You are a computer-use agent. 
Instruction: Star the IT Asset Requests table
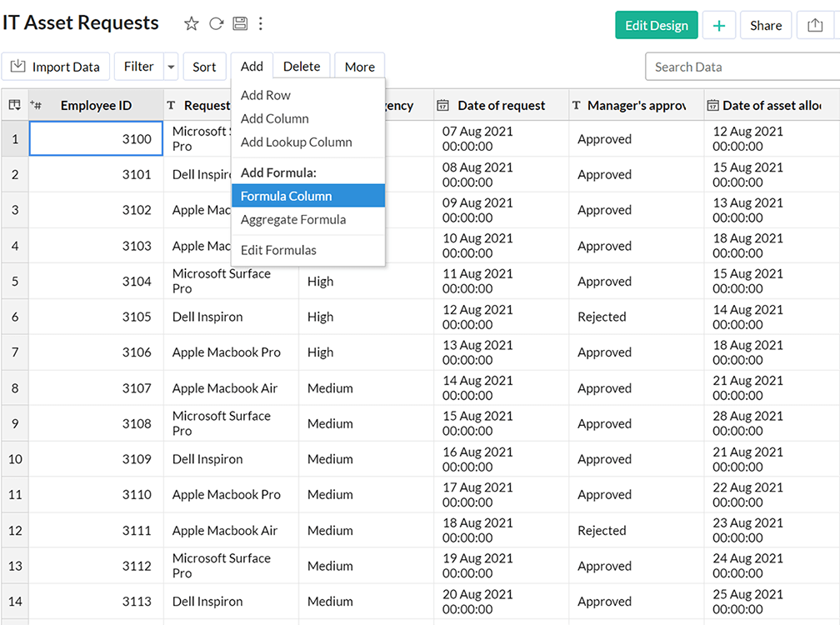[191, 23]
